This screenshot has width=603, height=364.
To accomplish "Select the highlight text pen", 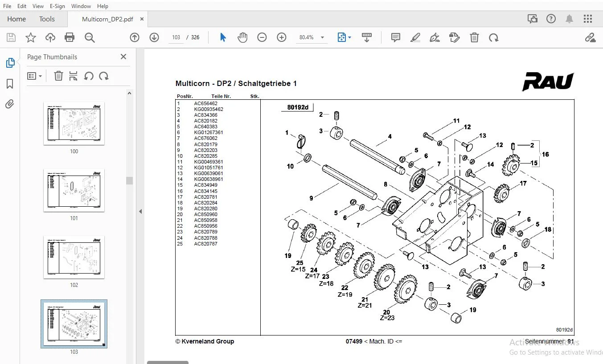I will pyautogui.click(x=415, y=37).
